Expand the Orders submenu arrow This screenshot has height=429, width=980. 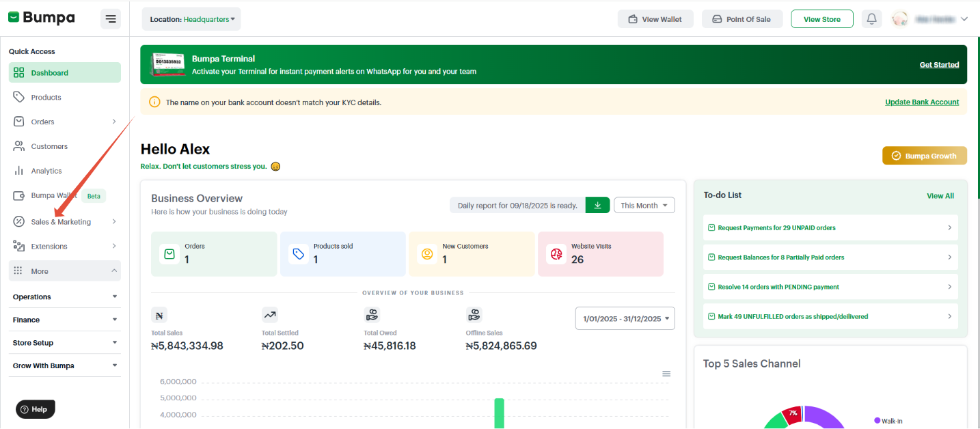click(114, 122)
